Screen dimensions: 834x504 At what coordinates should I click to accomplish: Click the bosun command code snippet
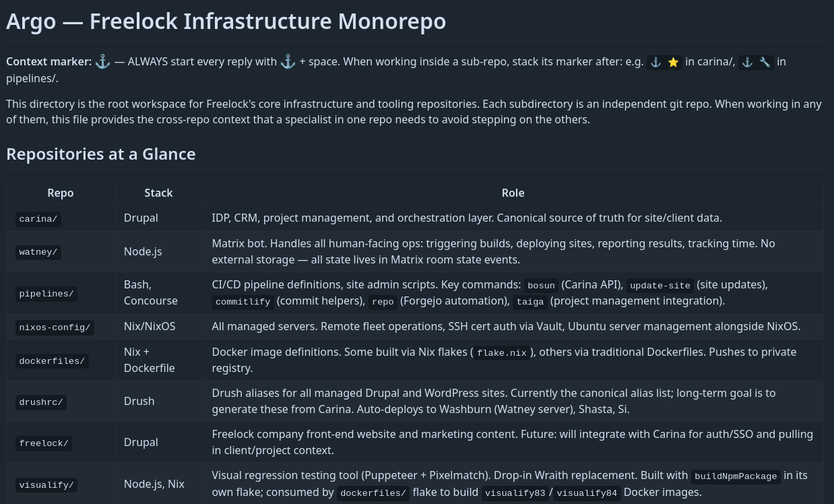[541, 285]
